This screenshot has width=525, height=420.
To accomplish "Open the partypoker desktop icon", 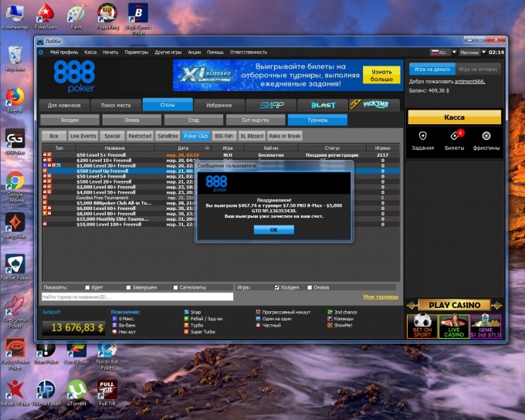I will point(15,225).
